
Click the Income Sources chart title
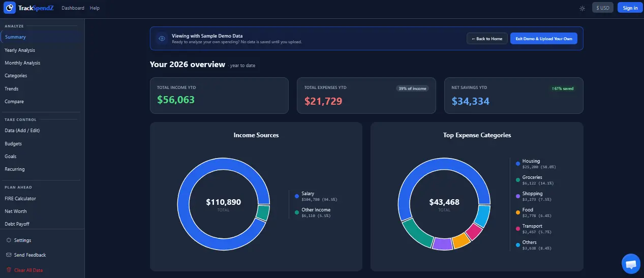[256, 135]
